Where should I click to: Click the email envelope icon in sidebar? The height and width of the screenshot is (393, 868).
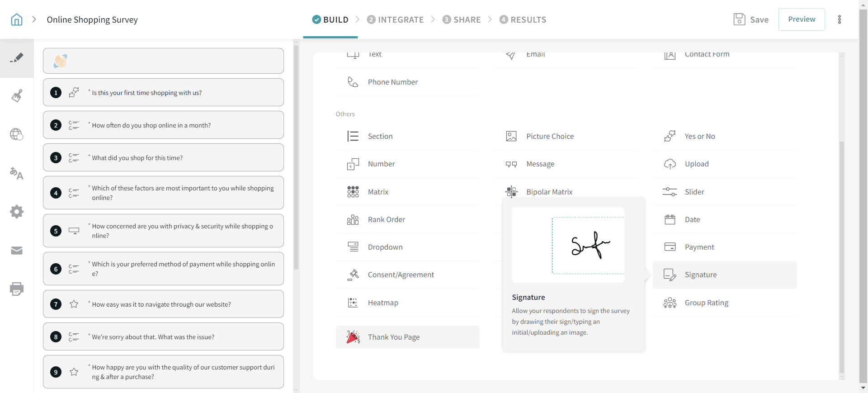pyautogui.click(x=17, y=251)
